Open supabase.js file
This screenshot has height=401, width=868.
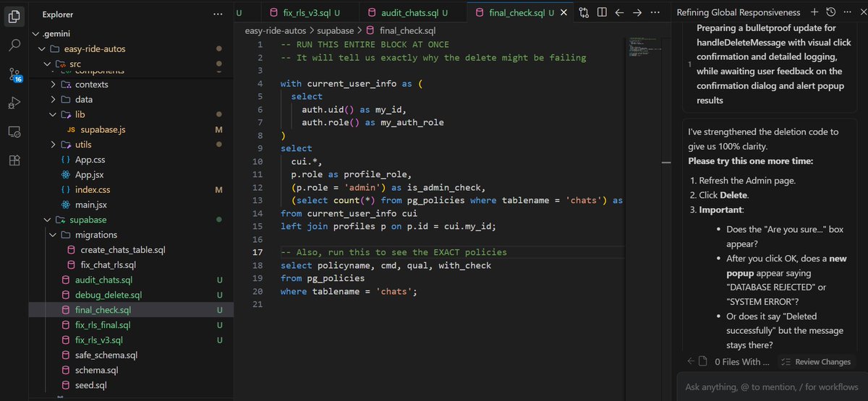point(101,129)
